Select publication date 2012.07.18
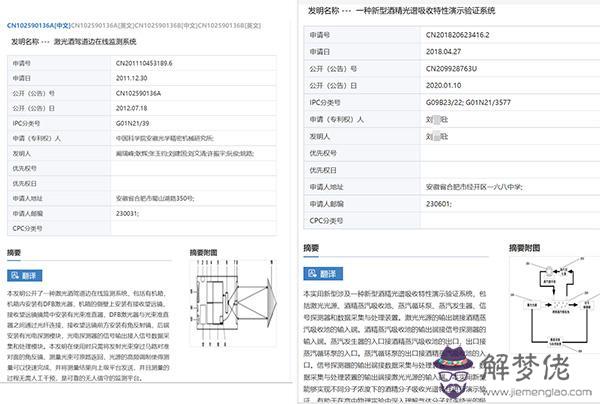Screen dimensions: 600x404 click(131, 108)
